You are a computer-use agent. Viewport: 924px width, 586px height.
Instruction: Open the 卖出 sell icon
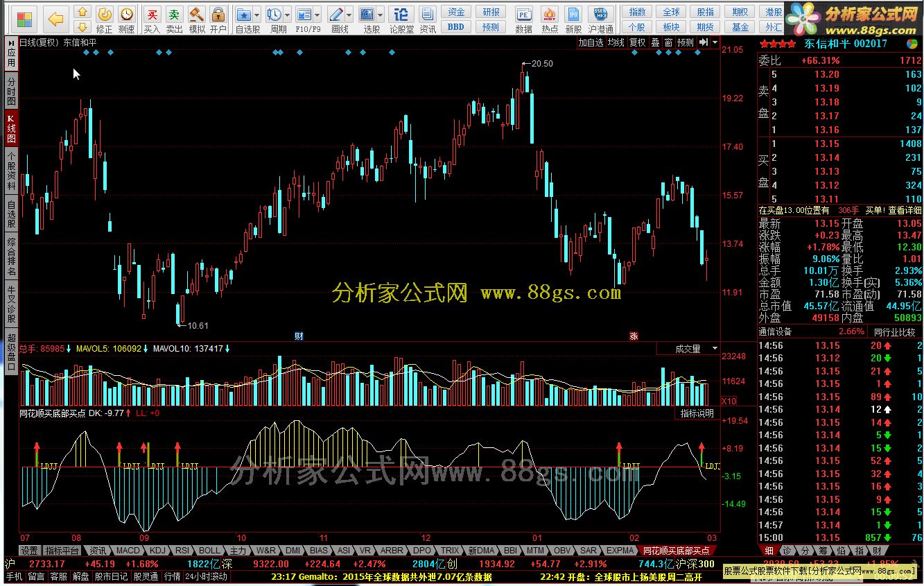174,19
